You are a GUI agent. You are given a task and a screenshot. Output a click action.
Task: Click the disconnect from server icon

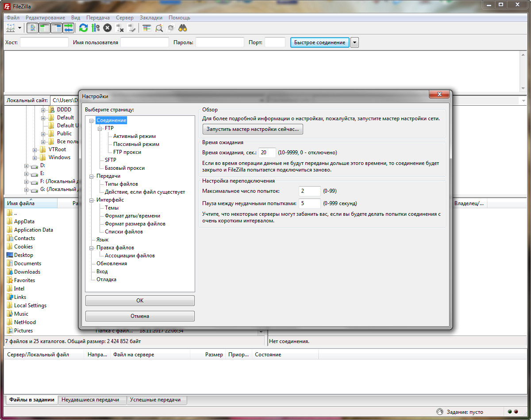click(x=119, y=28)
